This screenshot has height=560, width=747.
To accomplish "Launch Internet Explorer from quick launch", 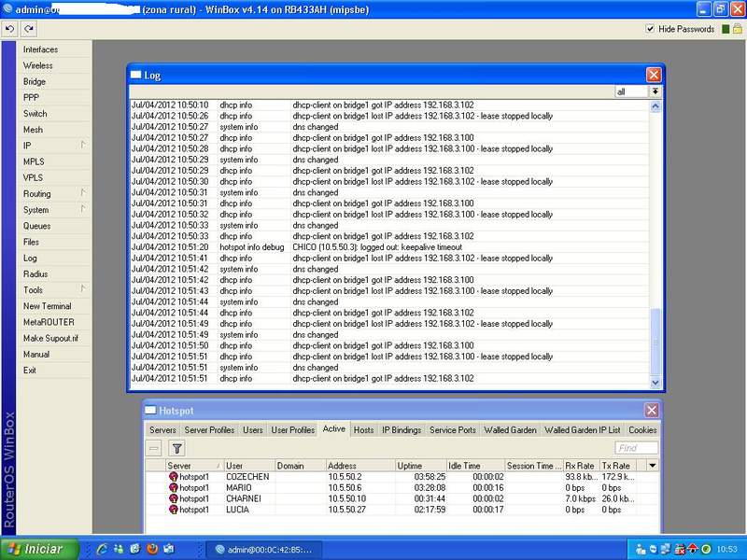I will coord(102,549).
